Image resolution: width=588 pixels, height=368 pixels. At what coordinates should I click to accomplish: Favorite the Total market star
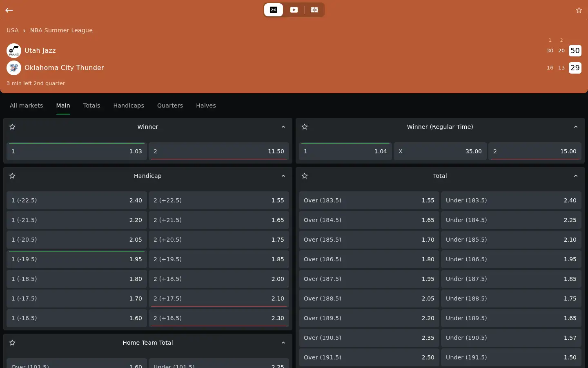click(x=305, y=176)
